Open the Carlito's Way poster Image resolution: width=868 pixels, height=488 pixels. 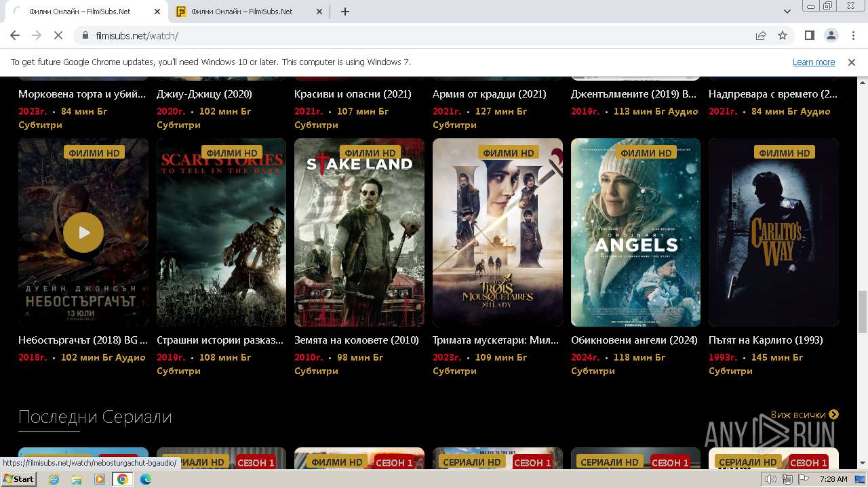(774, 232)
